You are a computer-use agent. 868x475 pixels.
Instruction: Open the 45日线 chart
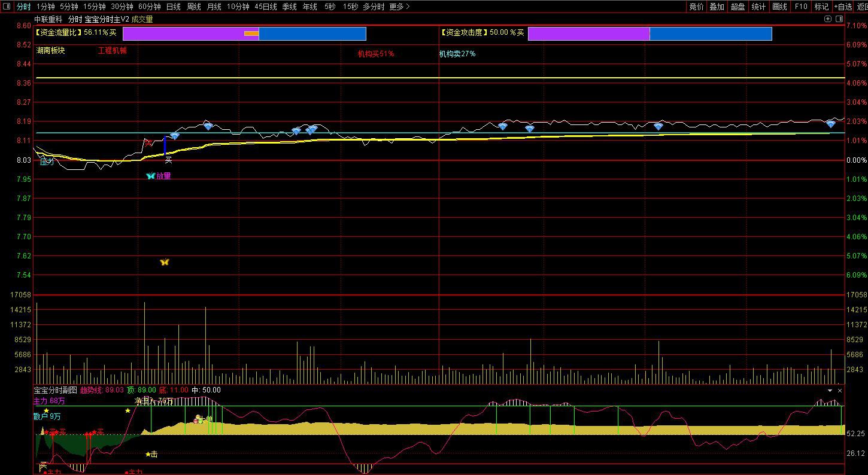(x=266, y=7)
